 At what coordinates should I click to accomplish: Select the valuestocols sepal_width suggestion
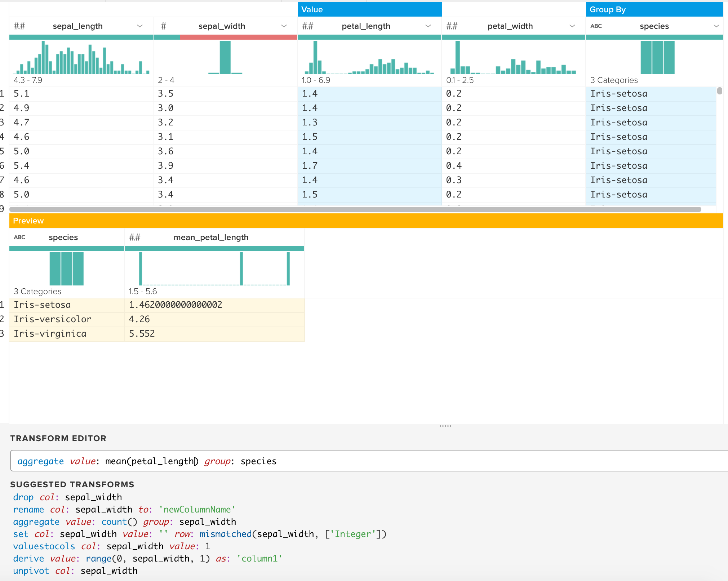click(111, 546)
